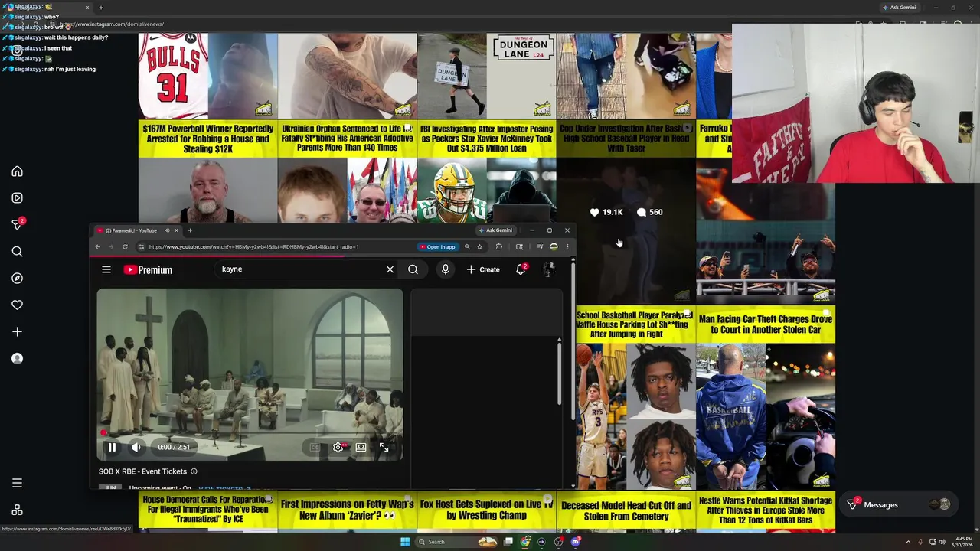
Task: Open the School Basketball Player Paralyzed post
Action: (x=635, y=398)
